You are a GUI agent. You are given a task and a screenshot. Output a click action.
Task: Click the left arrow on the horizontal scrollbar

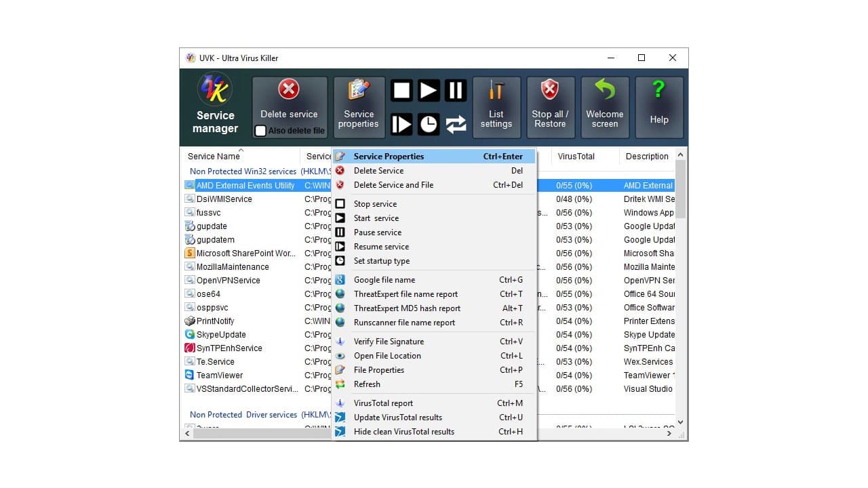pyautogui.click(x=187, y=433)
